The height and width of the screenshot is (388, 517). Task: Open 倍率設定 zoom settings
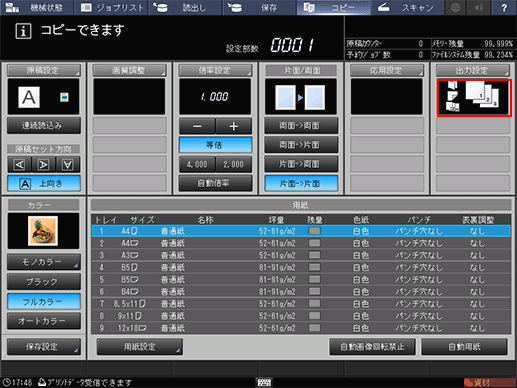[x=215, y=70]
